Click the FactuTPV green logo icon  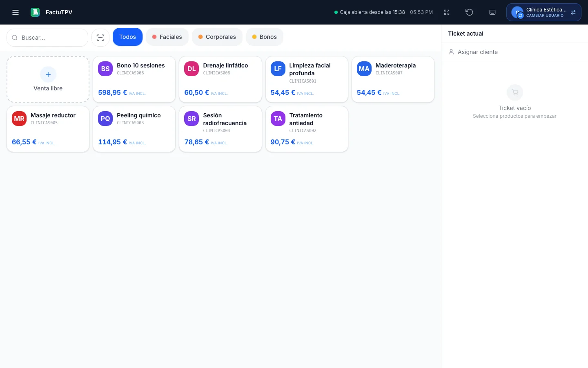(35, 12)
